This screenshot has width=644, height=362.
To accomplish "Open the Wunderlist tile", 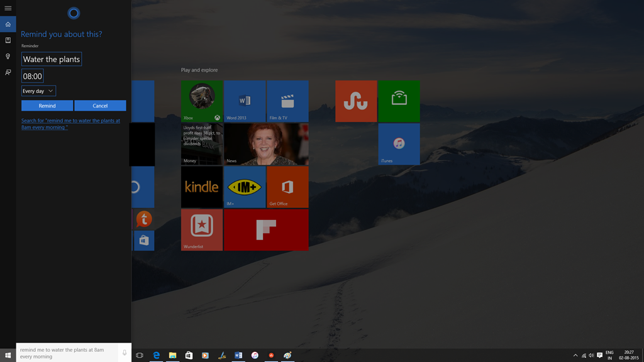I will pyautogui.click(x=202, y=230).
